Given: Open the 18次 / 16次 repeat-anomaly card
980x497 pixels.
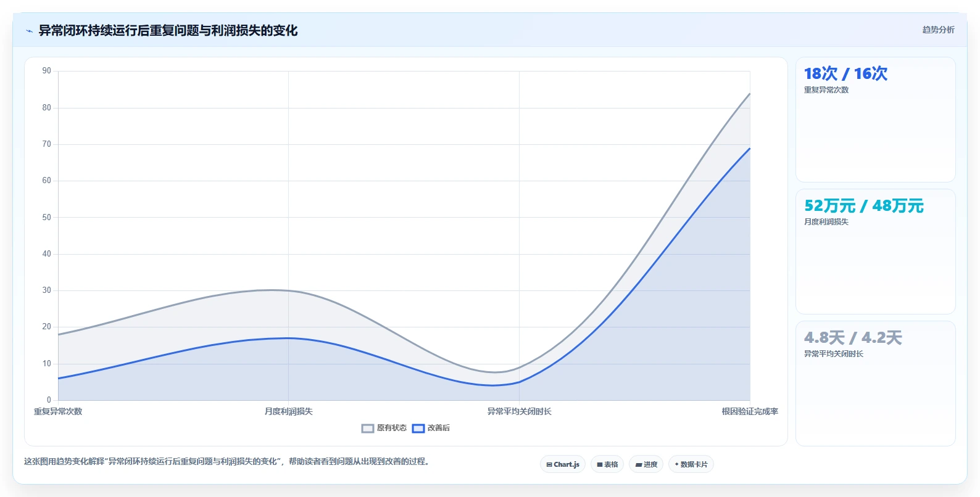Looking at the screenshot, I should [x=875, y=120].
